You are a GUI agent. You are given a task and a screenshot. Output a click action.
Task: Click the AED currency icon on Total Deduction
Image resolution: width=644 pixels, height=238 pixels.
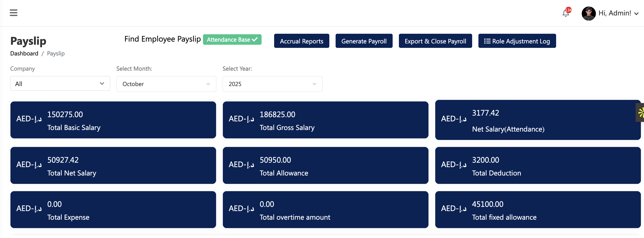point(454,165)
